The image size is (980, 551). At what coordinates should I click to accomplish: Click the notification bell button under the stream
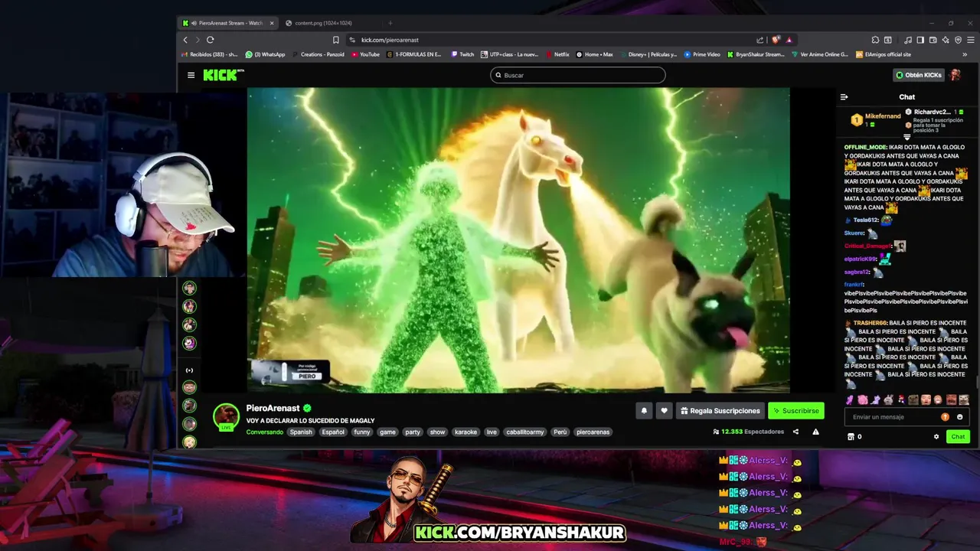[644, 411]
